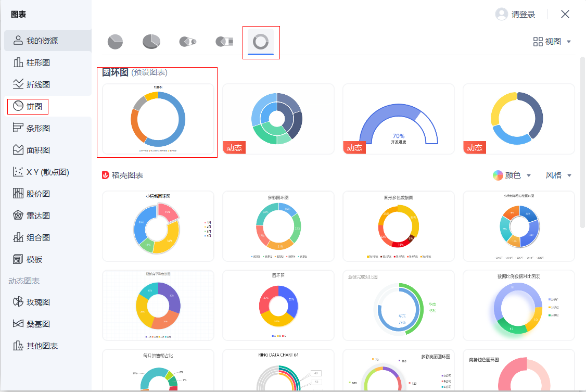The image size is (586, 392).
Task: Pick the 圆环图 red-blue-yellow template
Action: [278, 305]
